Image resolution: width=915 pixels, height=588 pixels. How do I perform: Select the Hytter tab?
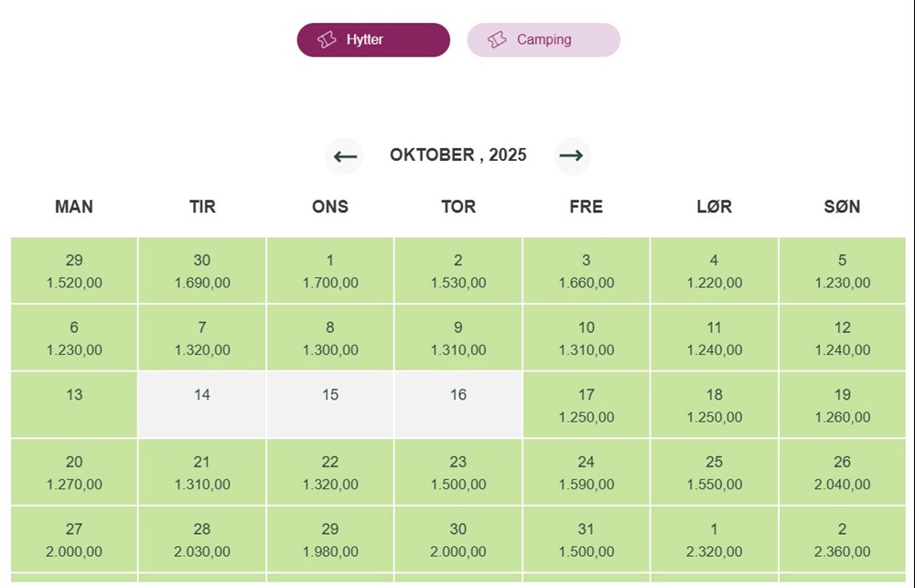point(373,40)
